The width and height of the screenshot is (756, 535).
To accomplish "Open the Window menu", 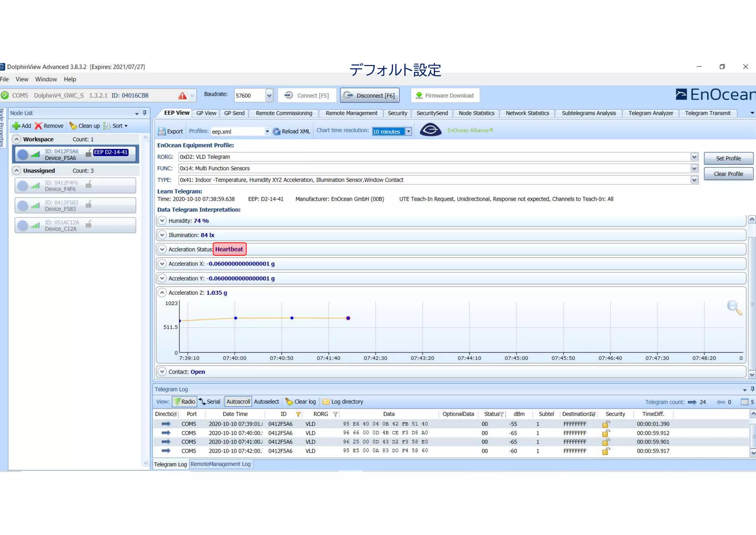I will [x=46, y=79].
